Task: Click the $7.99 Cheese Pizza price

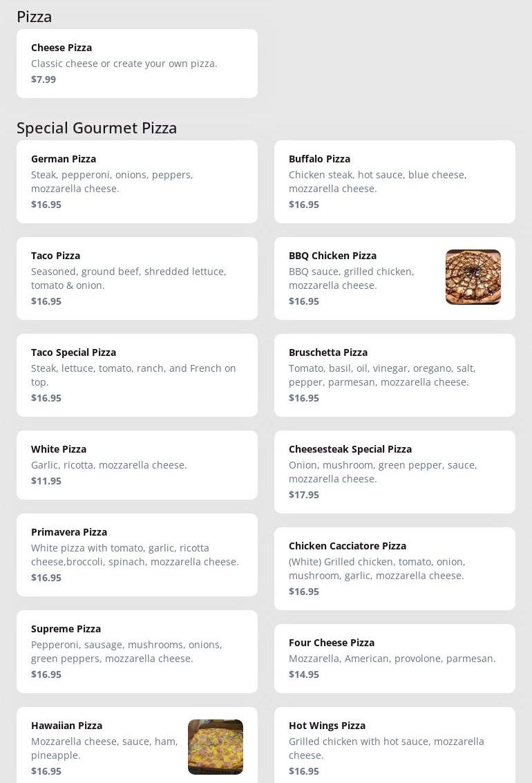Action: [44, 79]
